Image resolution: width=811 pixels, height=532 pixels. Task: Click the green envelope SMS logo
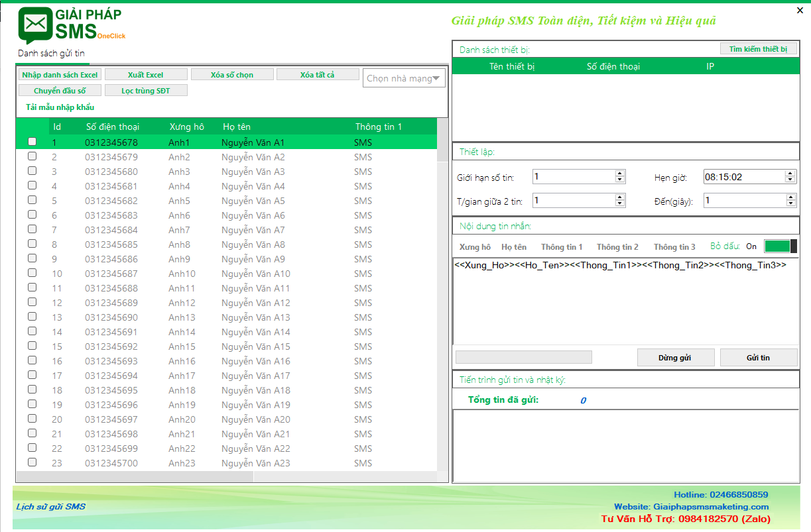click(35, 25)
